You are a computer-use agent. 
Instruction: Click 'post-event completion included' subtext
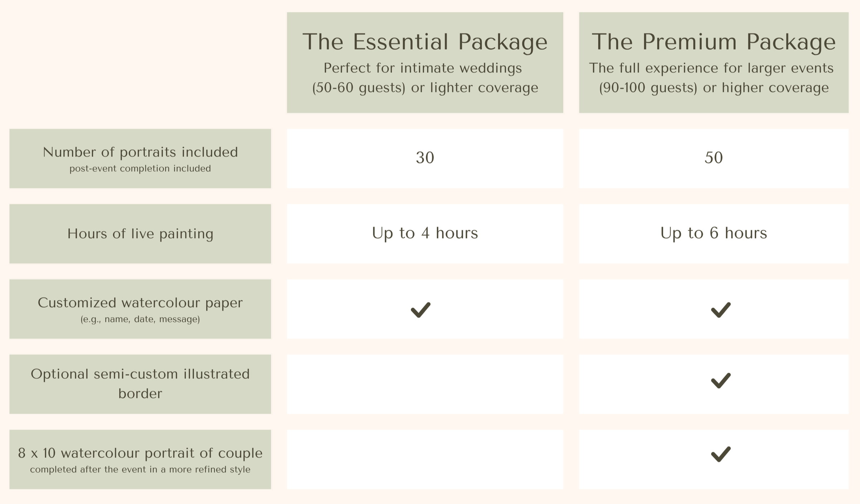coord(140,168)
